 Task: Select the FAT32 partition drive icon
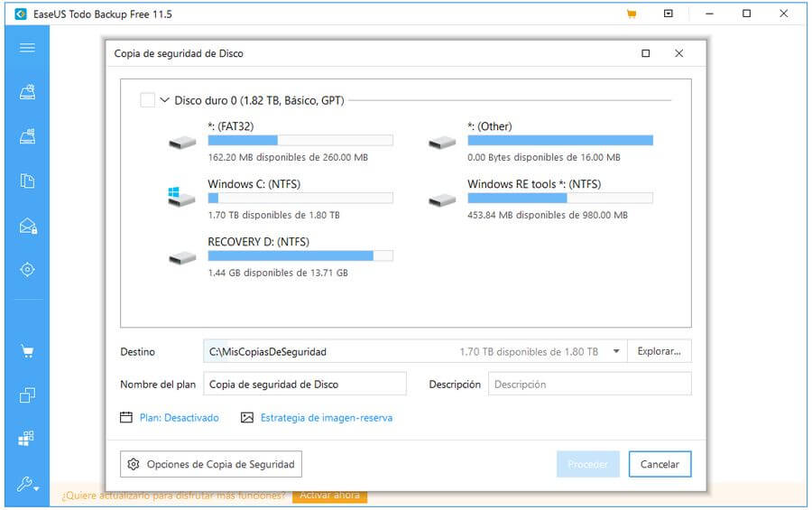pos(182,142)
